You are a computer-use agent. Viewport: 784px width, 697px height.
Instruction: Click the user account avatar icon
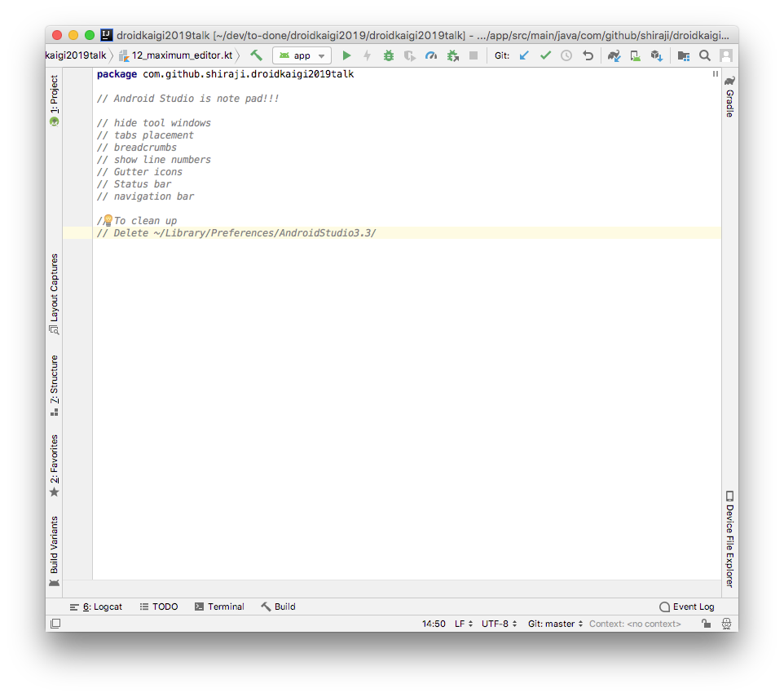[726, 55]
